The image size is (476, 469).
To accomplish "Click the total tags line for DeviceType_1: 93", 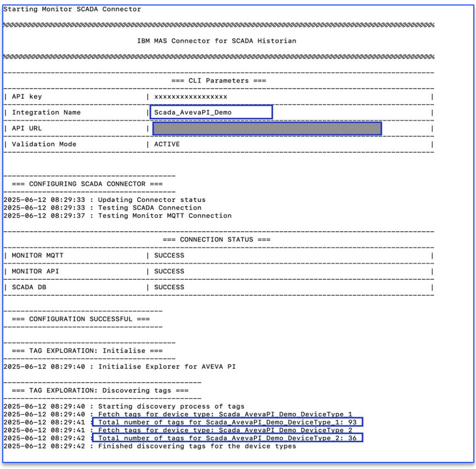I will [x=227, y=422].
